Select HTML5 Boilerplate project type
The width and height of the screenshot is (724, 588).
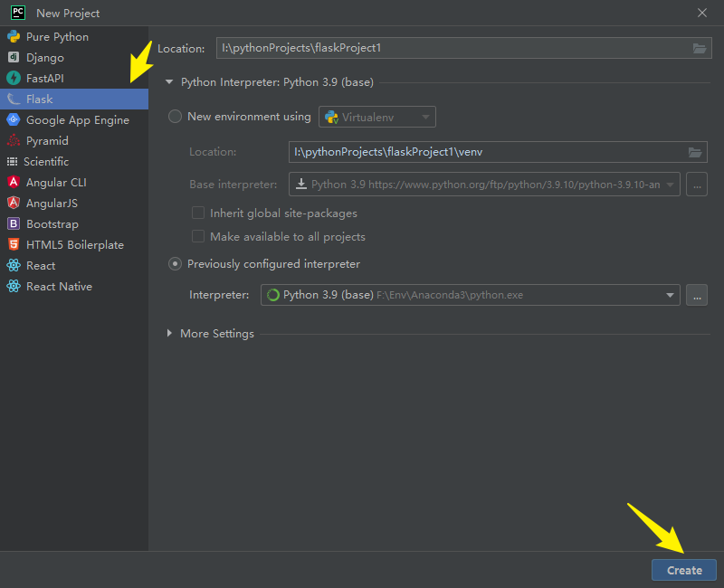pos(74,244)
